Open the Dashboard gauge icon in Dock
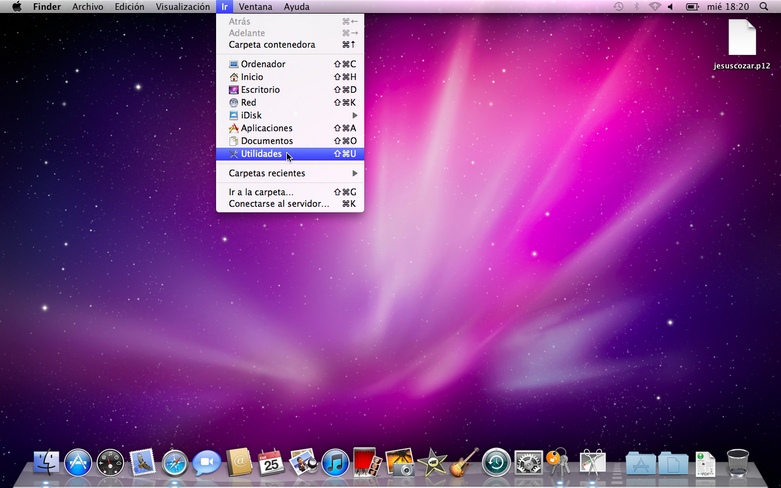This screenshot has width=781, height=488. coord(110,463)
